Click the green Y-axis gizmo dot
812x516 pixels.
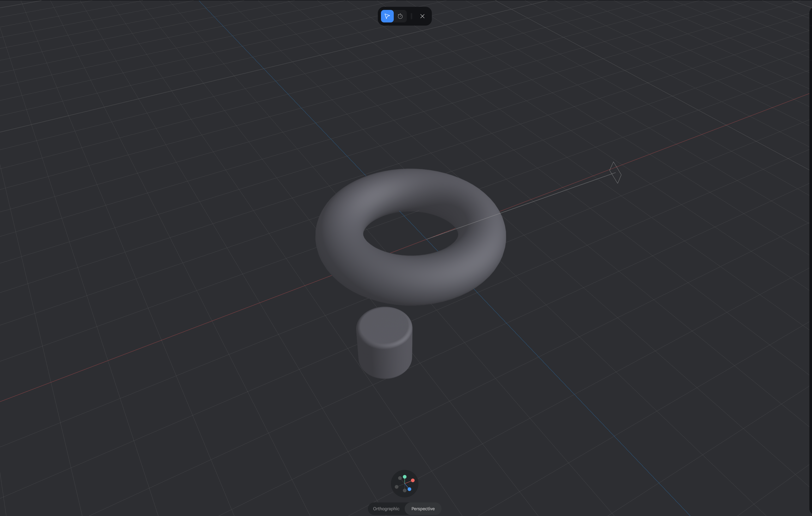pos(405,477)
